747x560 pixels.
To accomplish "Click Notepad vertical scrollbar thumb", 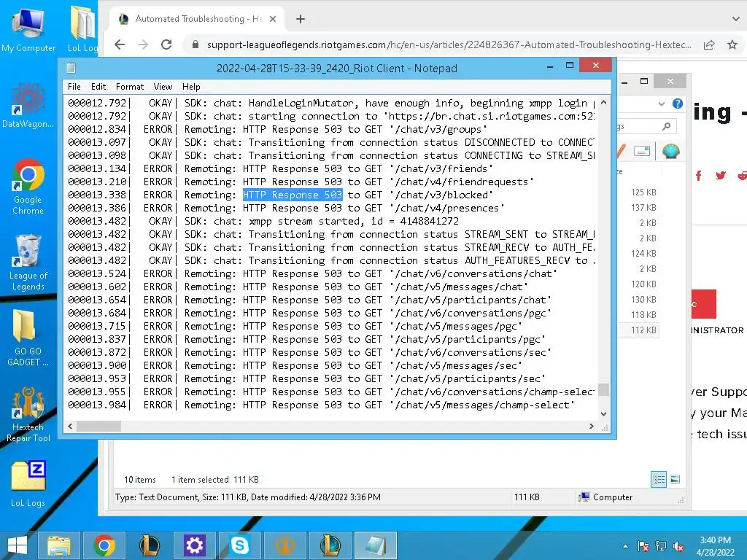I will 603,389.
